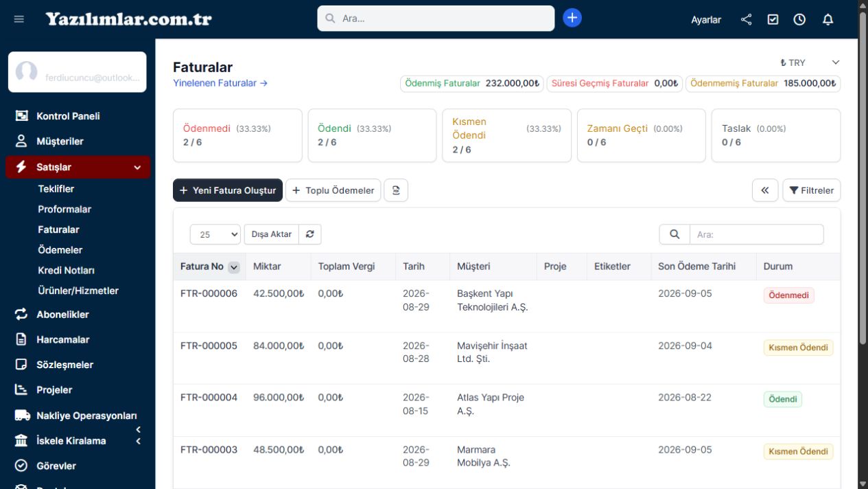Screen dimensions: 868x489
Task: Open Ayarlar in the header
Action: click(x=706, y=20)
